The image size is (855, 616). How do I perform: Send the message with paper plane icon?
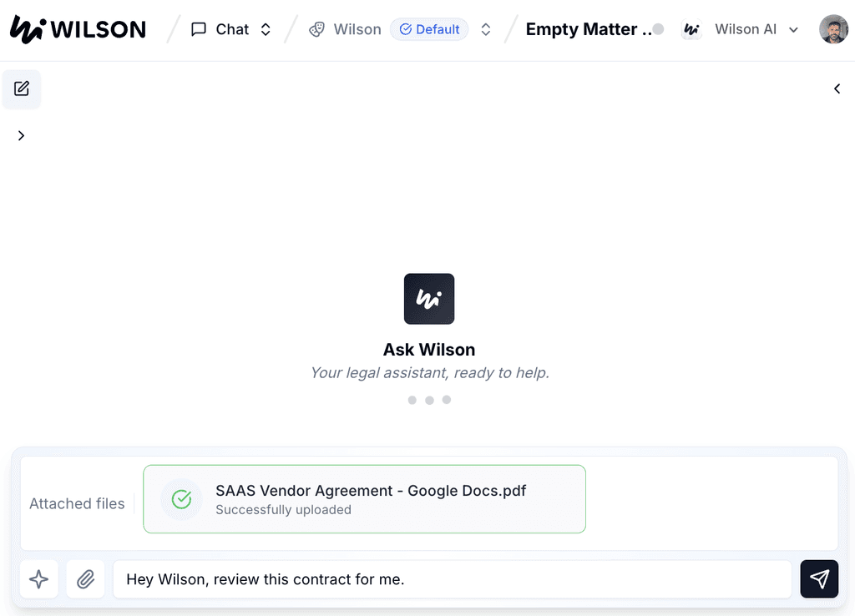click(x=819, y=579)
